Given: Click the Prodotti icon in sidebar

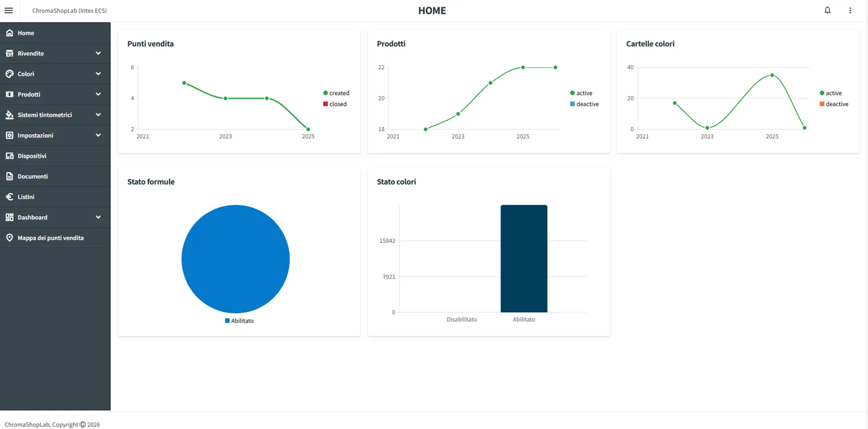Looking at the screenshot, I should (x=9, y=94).
